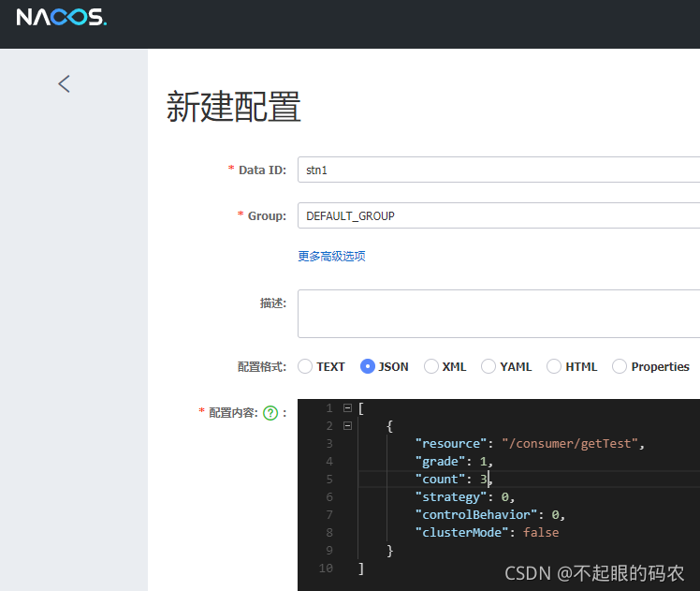Click "count" key on line 5

pyautogui.click(x=440, y=480)
